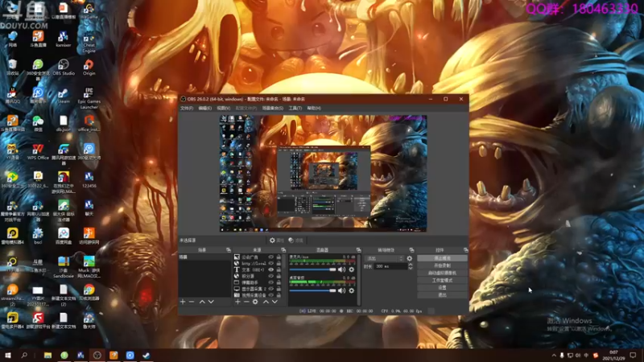Open 文件(F) menu in OBS
The height and width of the screenshot is (362, 644).
tap(186, 109)
